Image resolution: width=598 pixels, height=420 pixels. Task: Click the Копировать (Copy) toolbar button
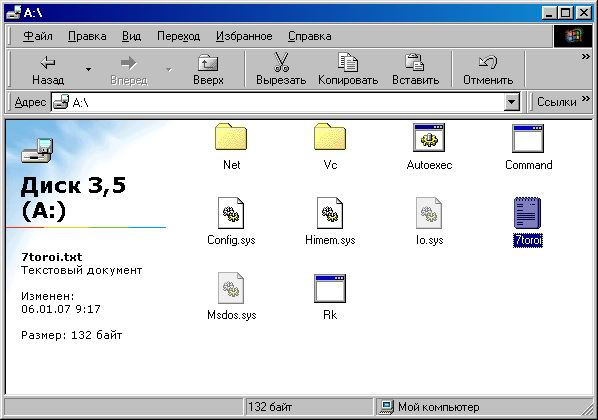(x=348, y=69)
